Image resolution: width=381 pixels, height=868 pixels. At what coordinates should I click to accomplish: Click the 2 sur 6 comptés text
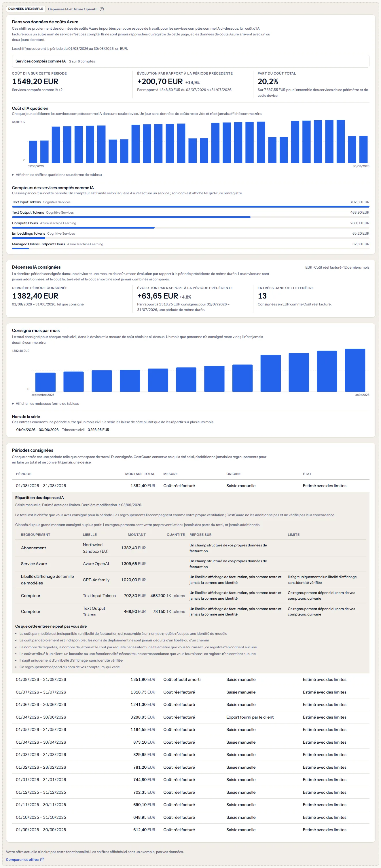click(x=82, y=61)
